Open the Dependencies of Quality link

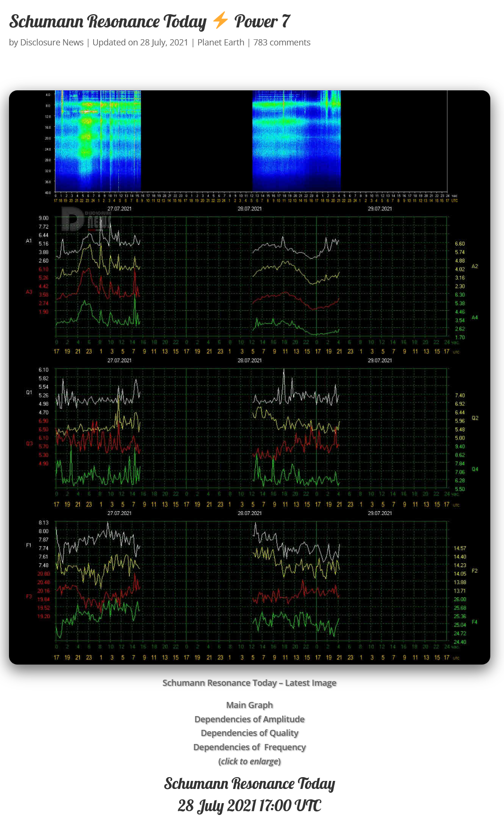pos(250,733)
